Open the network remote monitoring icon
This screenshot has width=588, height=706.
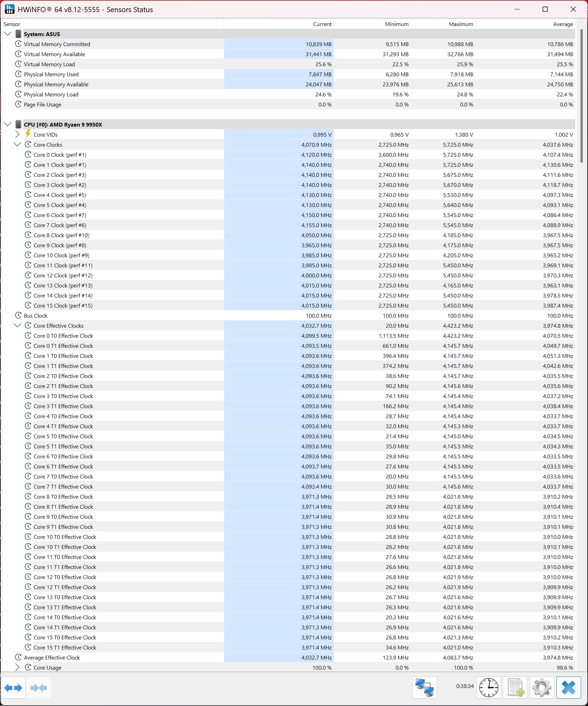(x=425, y=688)
